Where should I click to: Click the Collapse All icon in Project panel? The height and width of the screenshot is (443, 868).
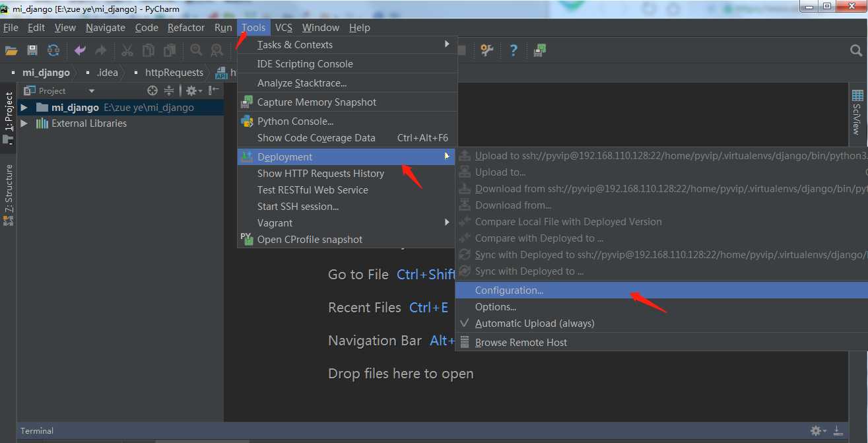click(169, 90)
